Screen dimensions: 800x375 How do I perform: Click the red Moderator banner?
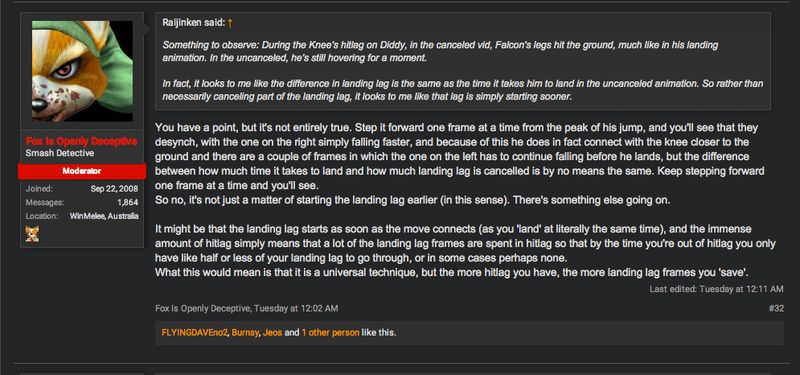click(x=82, y=171)
